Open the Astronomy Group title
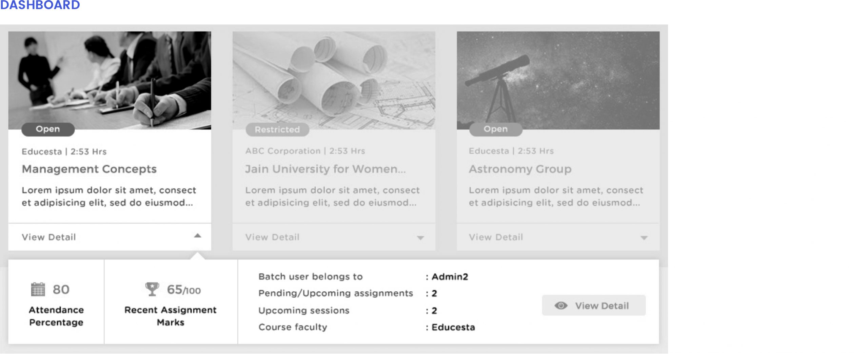 coord(520,169)
